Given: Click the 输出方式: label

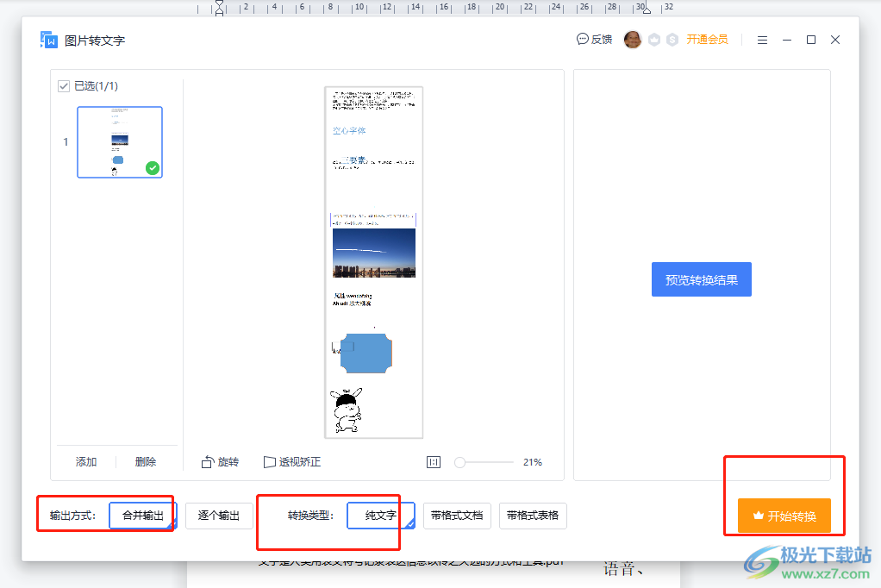Looking at the screenshot, I should [72, 516].
